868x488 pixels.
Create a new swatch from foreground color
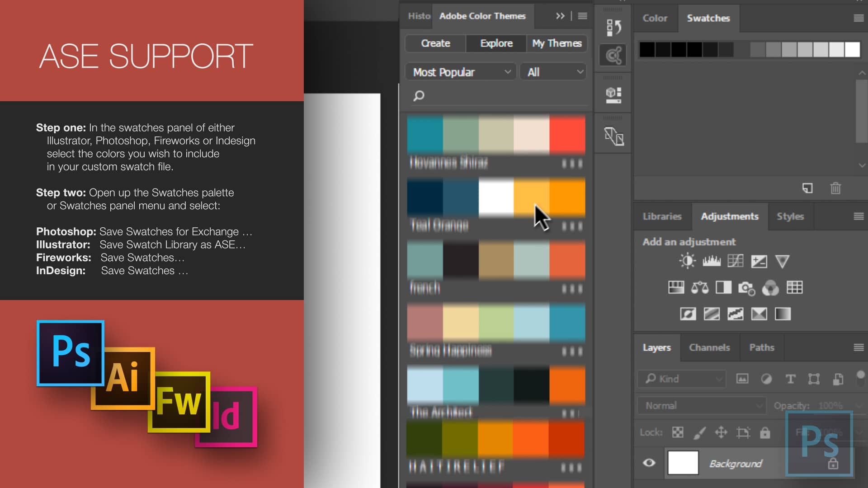coord(807,188)
